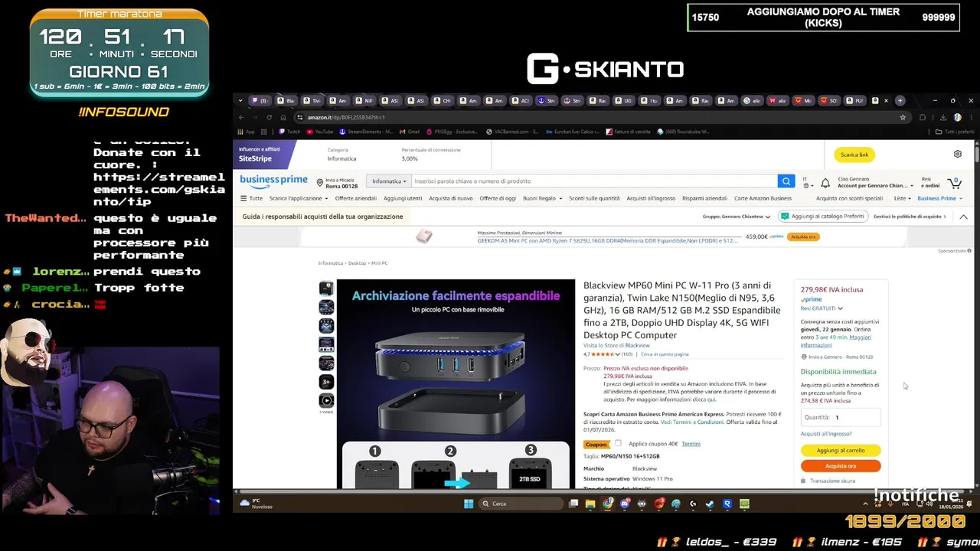Open the Tutte hamburger menu
The height and width of the screenshot is (551, 980).
[251, 198]
